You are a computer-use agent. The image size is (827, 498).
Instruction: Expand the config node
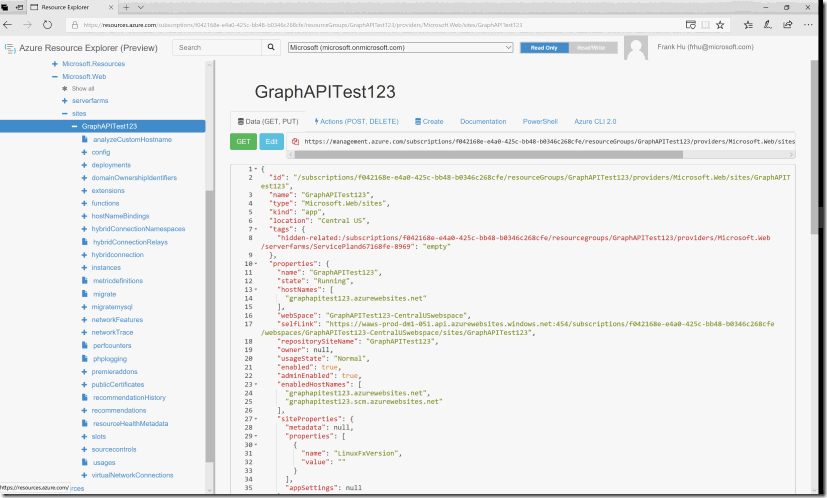point(84,152)
